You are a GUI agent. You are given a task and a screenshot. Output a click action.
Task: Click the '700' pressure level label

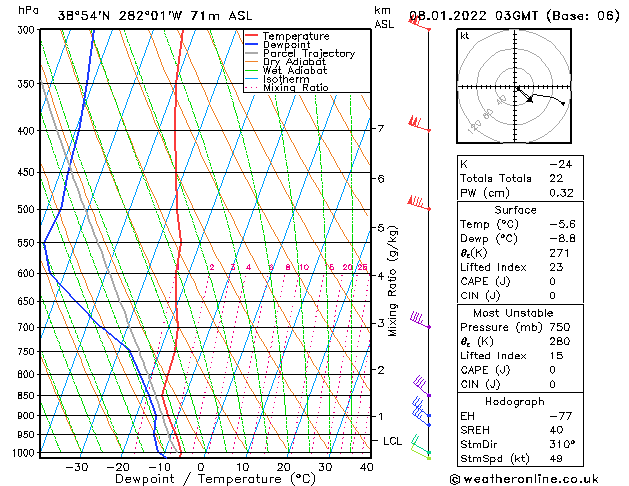point(28,327)
